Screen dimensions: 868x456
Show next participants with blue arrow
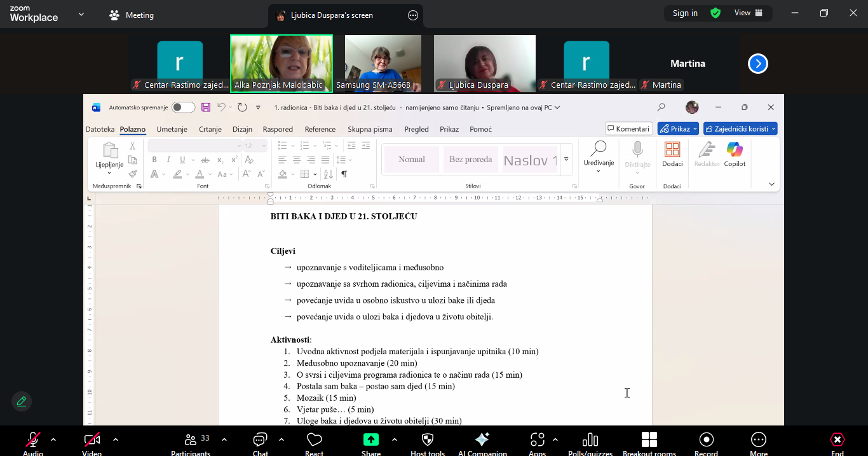[x=757, y=64]
